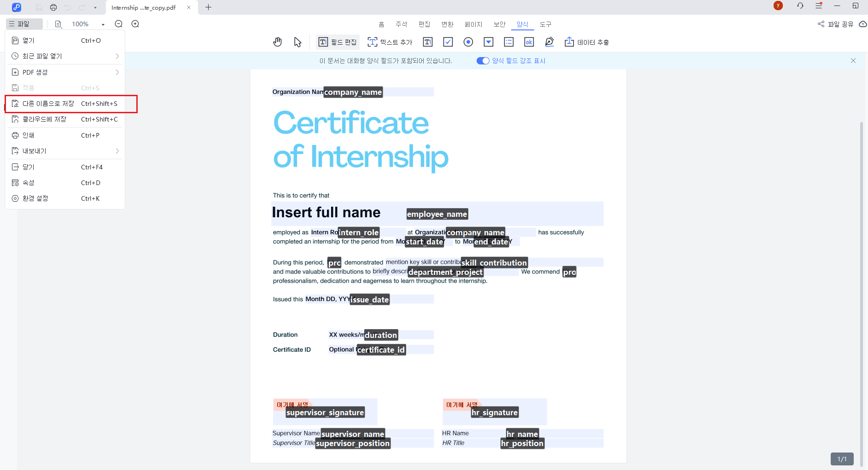Pick the arrow Select tool
The height and width of the screenshot is (470, 868).
coord(297,42)
